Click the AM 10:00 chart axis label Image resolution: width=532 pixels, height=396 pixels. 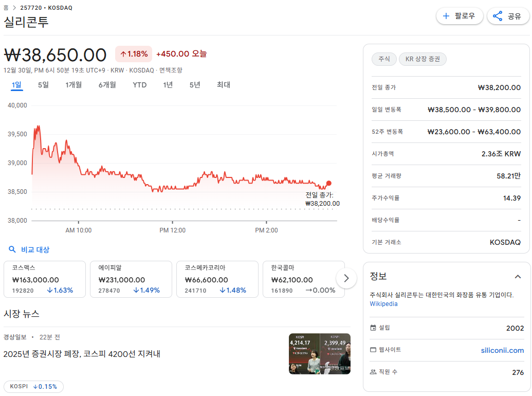(78, 230)
